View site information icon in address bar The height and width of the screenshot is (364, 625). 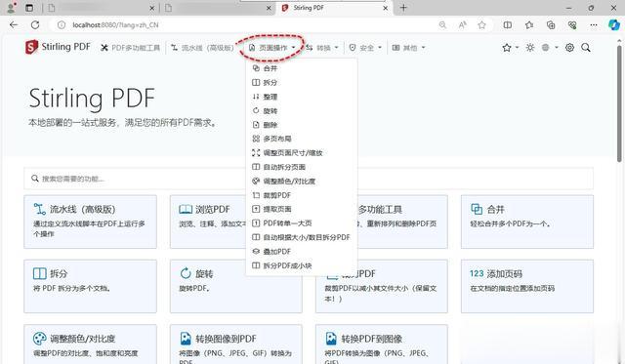pyautogui.click(x=62, y=25)
